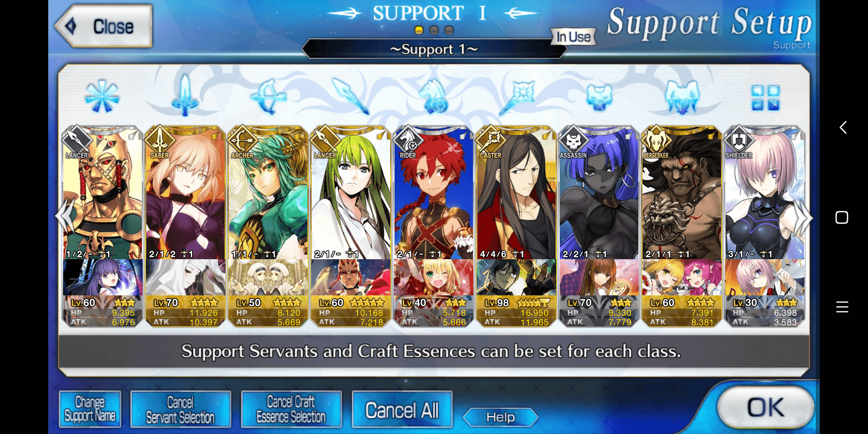The image size is (868, 434).
Task: Switch to the second support page dot
Action: point(434,30)
